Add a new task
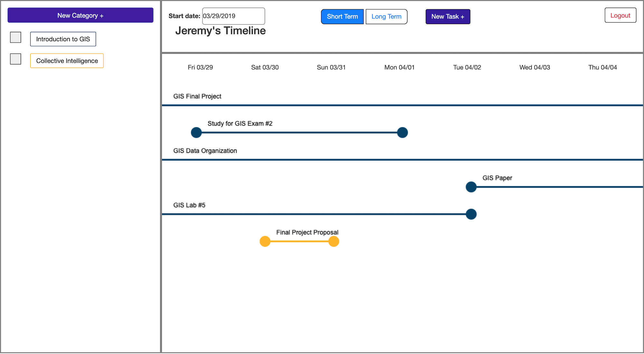 (x=448, y=16)
